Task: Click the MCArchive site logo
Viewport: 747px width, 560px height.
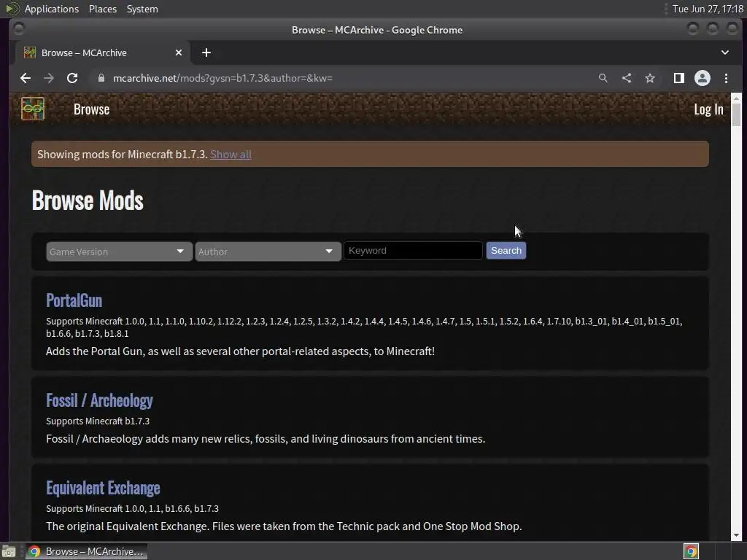Action: click(32, 109)
